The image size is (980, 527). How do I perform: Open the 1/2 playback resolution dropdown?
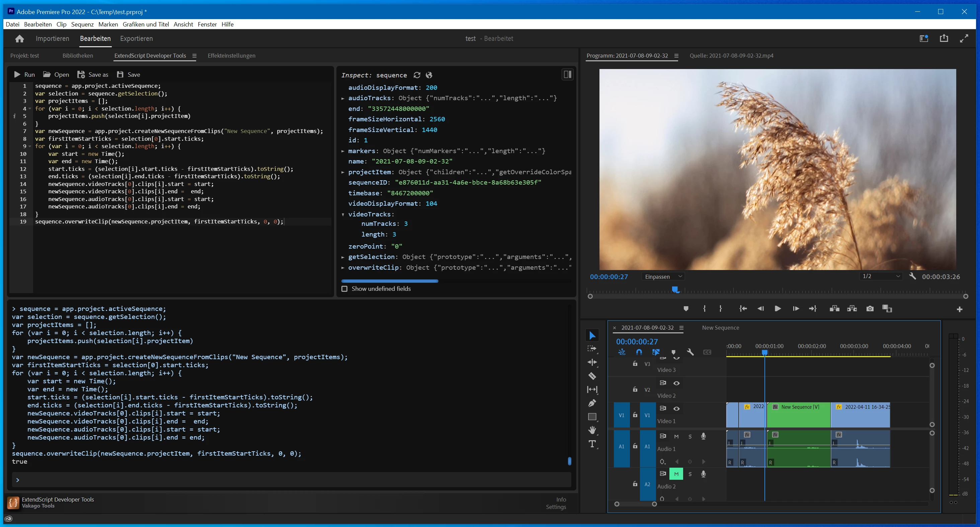(880, 276)
